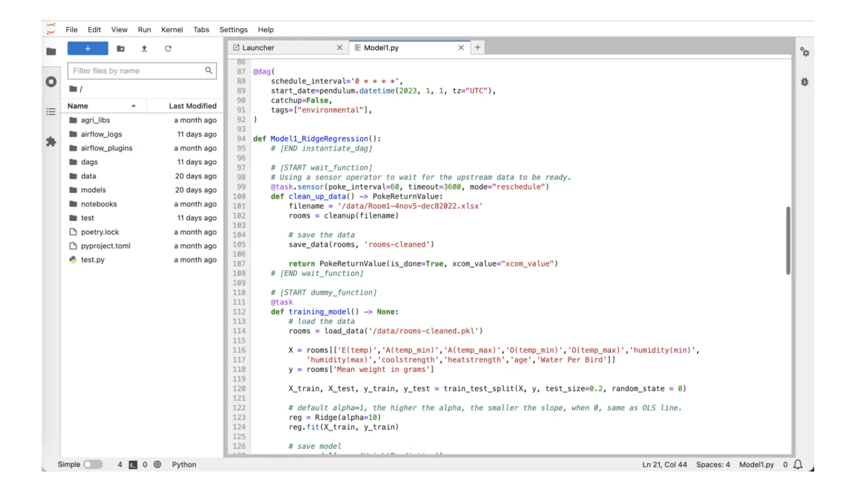The image size is (868, 486).
Task: Open the Property Inspector gears icon
Action: (x=804, y=51)
